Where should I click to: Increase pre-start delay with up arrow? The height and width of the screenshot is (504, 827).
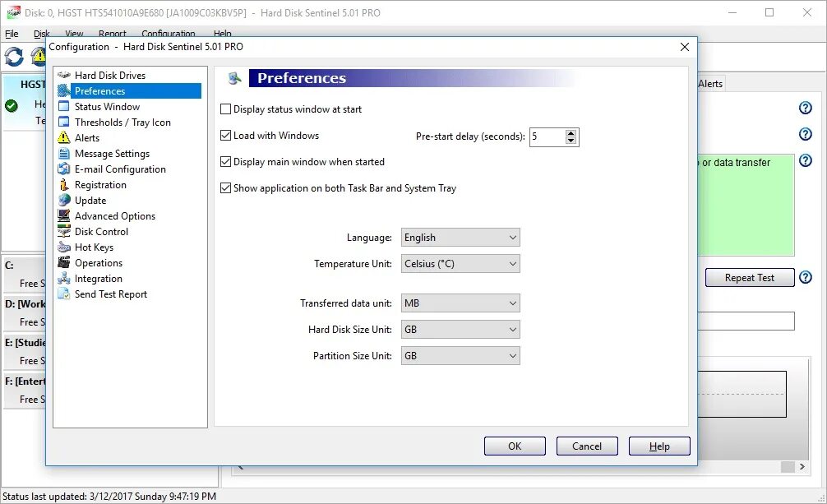pyautogui.click(x=571, y=133)
